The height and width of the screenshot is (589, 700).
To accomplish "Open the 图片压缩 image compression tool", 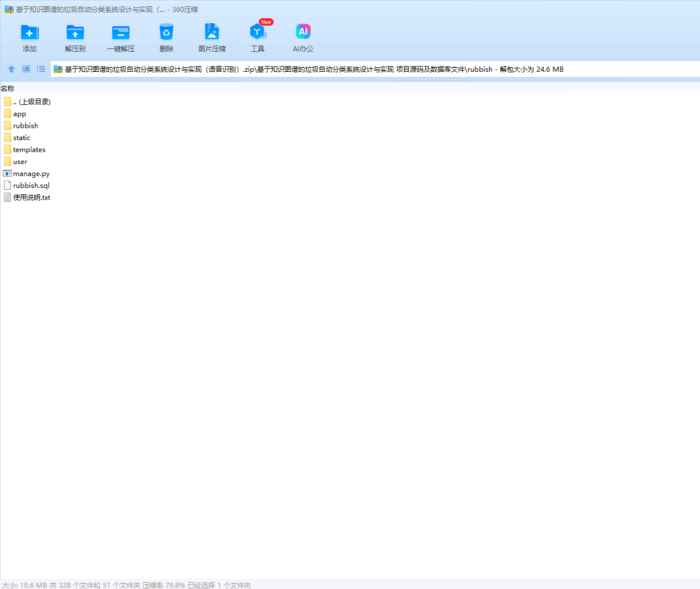I will [x=212, y=32].
